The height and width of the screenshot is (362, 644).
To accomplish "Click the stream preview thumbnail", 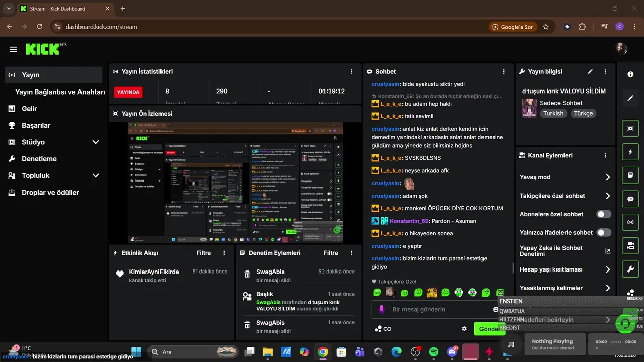I will [235, 183].
